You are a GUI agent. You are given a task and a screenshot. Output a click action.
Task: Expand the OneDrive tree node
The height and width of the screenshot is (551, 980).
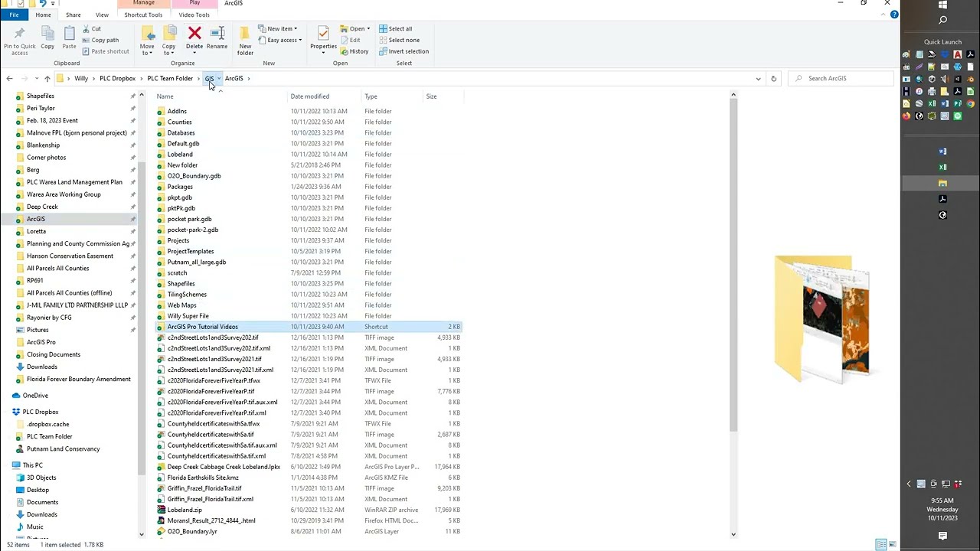coord(7,396)
